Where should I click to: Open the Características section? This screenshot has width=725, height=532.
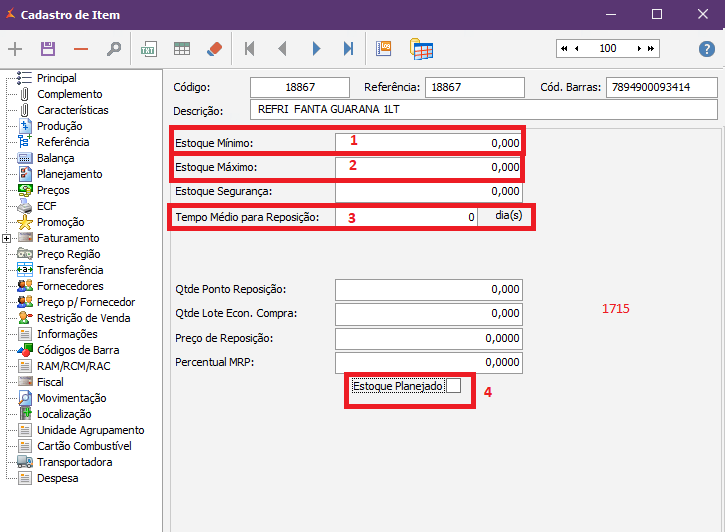(x=73, y=110)
